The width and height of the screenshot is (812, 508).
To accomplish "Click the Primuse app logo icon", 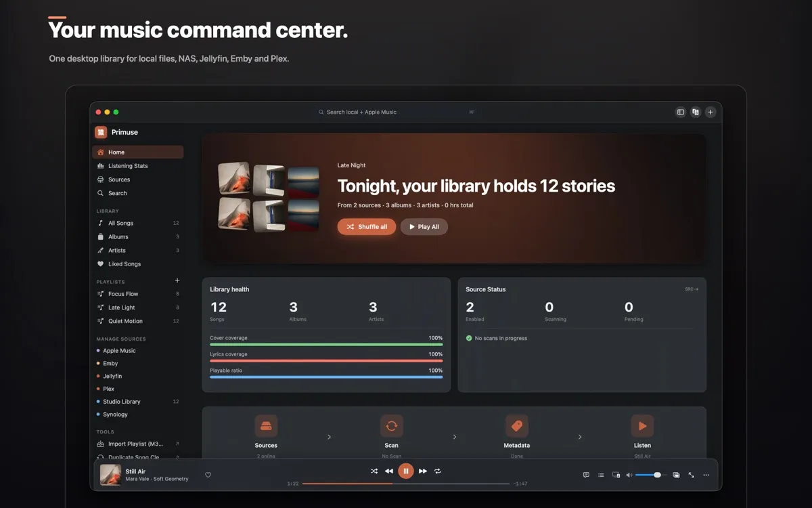I will point(101,132).
